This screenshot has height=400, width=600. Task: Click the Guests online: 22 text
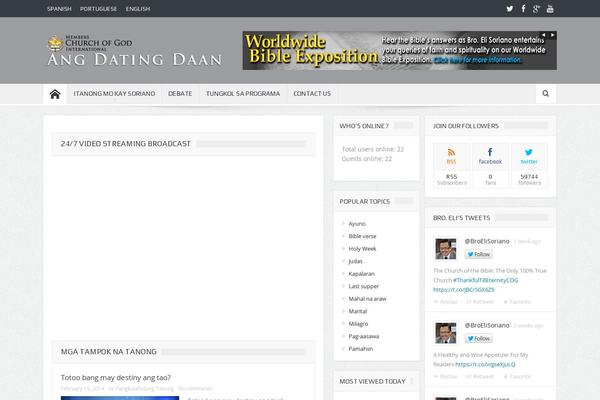(x=367, y=159)
